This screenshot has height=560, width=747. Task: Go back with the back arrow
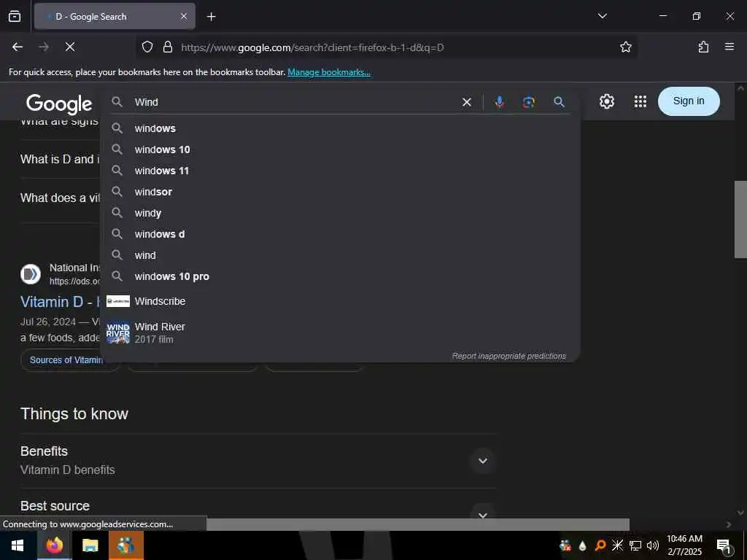18,47
